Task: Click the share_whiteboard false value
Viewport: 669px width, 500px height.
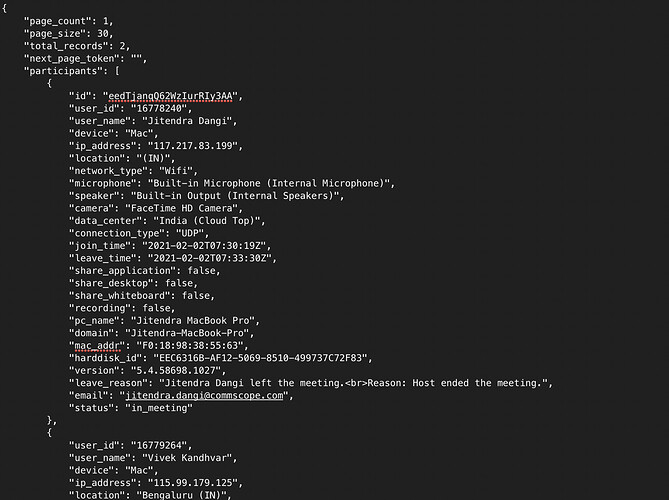Action: [196, 296]
